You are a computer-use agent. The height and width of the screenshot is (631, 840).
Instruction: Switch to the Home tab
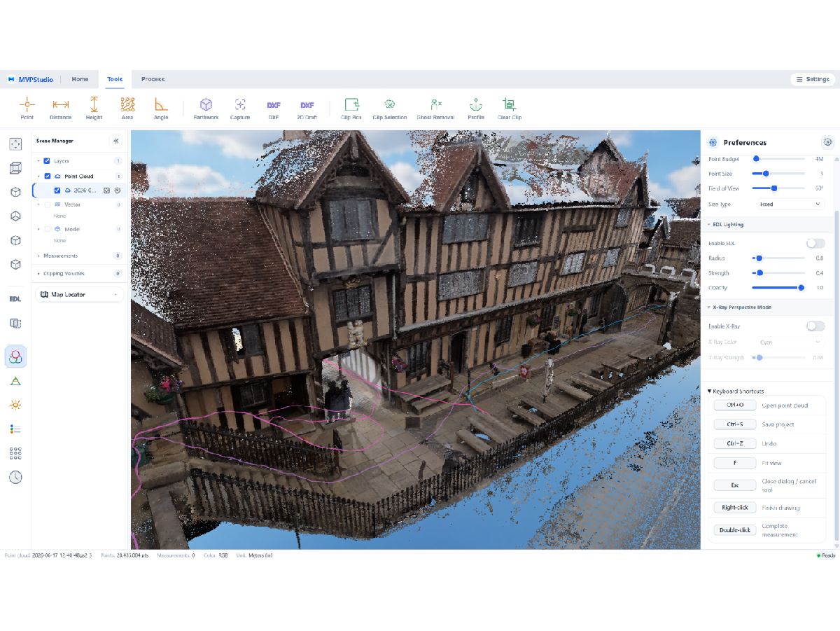tap(80, 79)
